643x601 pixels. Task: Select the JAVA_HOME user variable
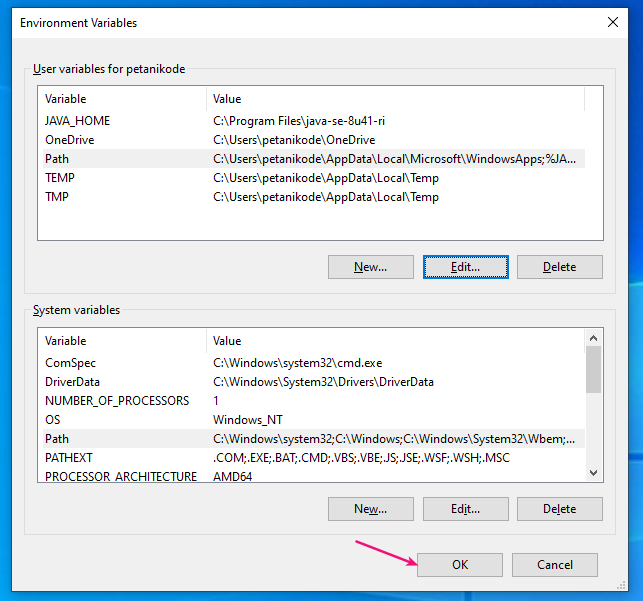(78, 121)
